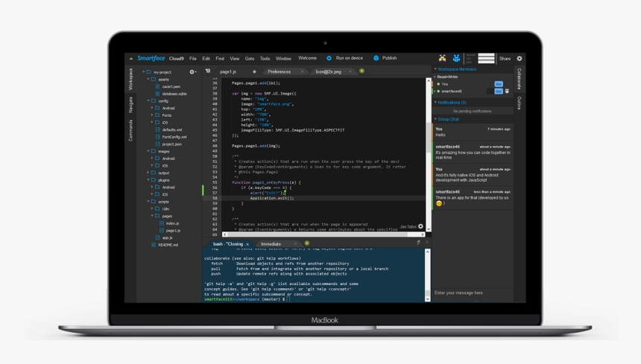Click the Run on device button label
Viewport: 641px width, 364px height.
click(x=350, y=58)
